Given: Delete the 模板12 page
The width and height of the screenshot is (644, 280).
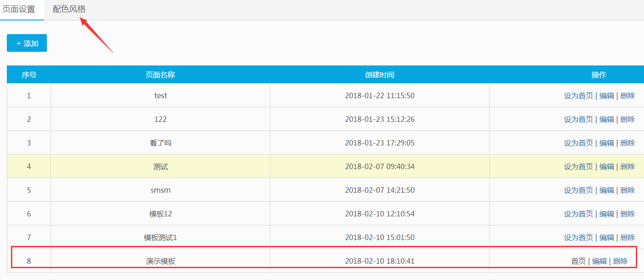Looking at the screenshot, I should [x=628, y=214].
